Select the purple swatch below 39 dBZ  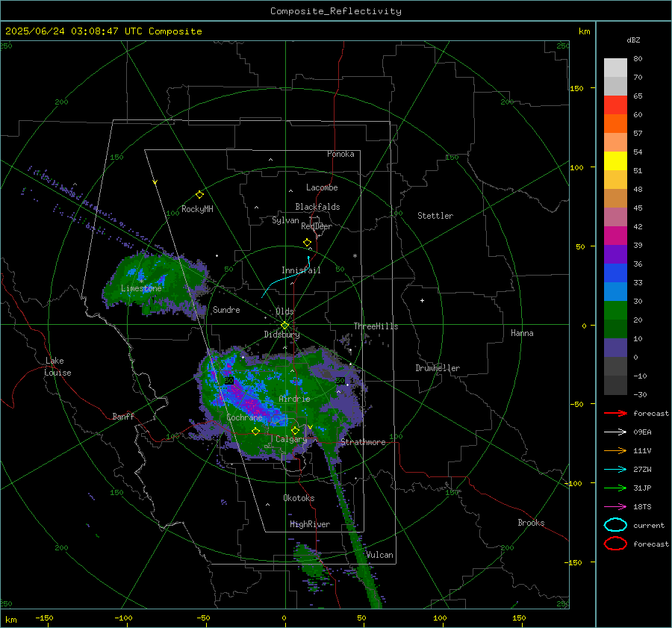pos(615,254)
